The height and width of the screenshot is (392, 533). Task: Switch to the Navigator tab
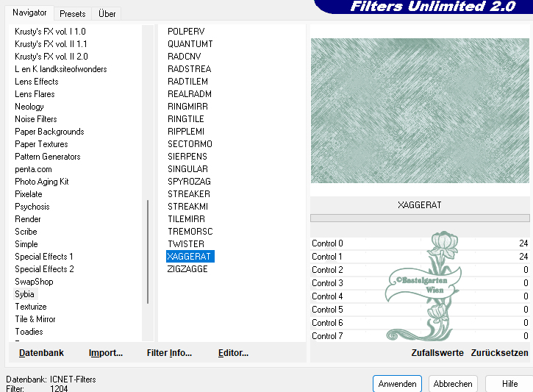click(x=29, y=13)
